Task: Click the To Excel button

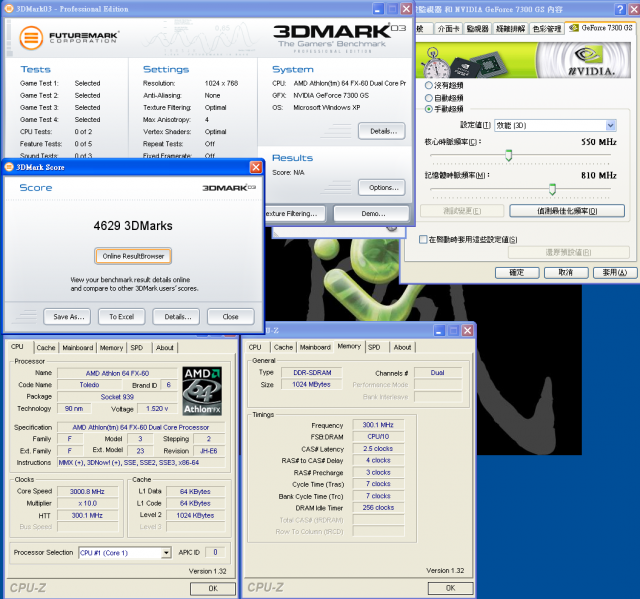Action: point(122,317)
